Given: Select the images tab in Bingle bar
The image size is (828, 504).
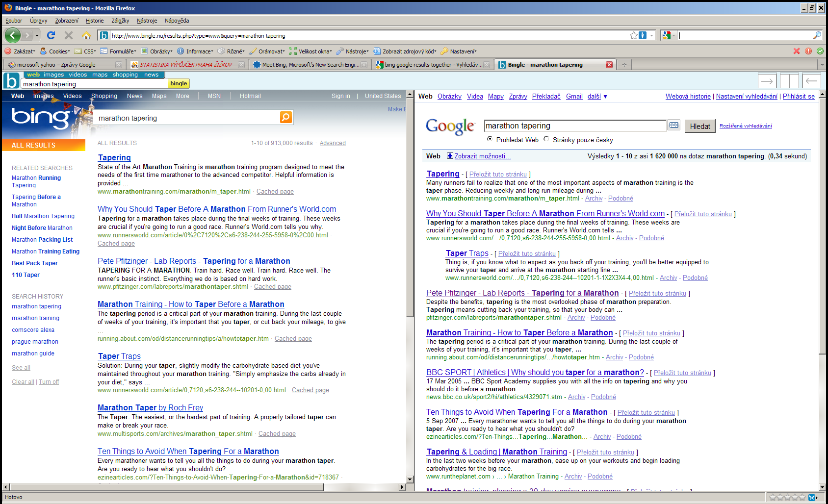Looking at the screenshot, I should click(53, 75).
